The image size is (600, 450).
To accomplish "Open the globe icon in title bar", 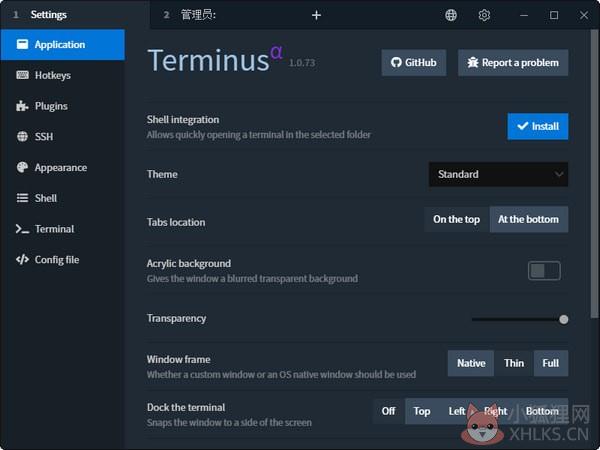I will 451,15.
